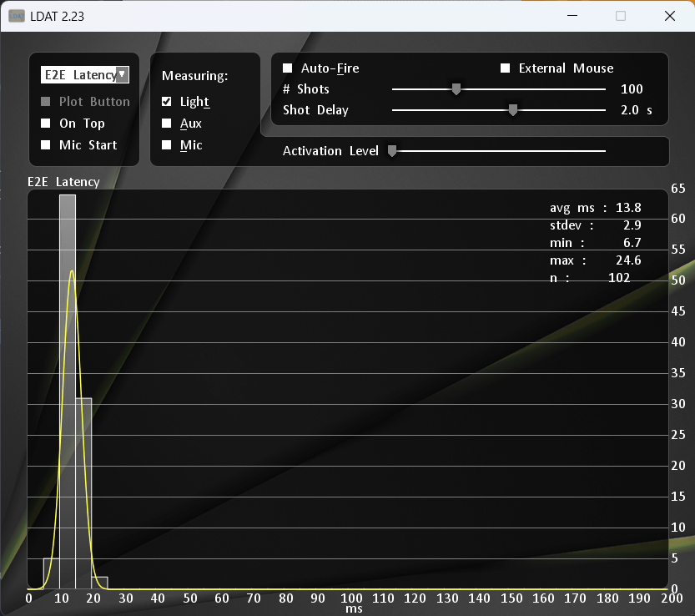This screenshot has height=616, width=695.
Task: Click the short histogram bar at 5-10 ms
Action: [52, 573]
